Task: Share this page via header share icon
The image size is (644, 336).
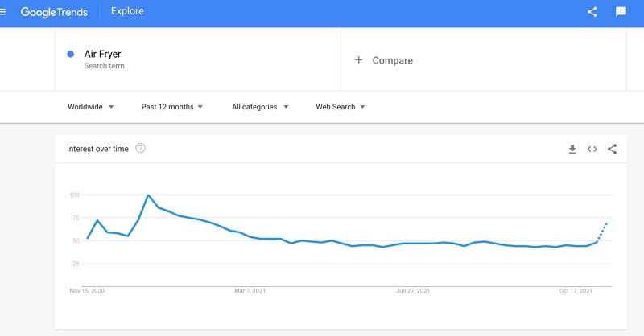Action: click(x=592, y=12)
